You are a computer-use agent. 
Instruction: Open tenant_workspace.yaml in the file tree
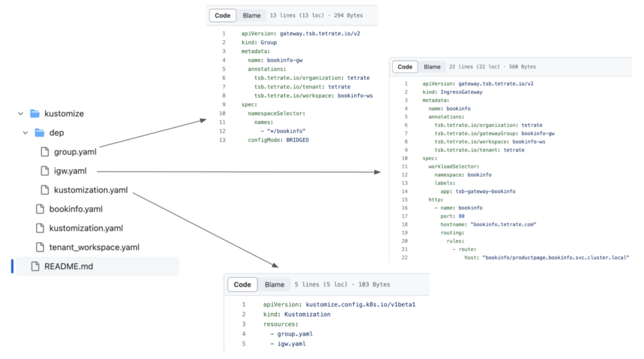tap(94, 247)
